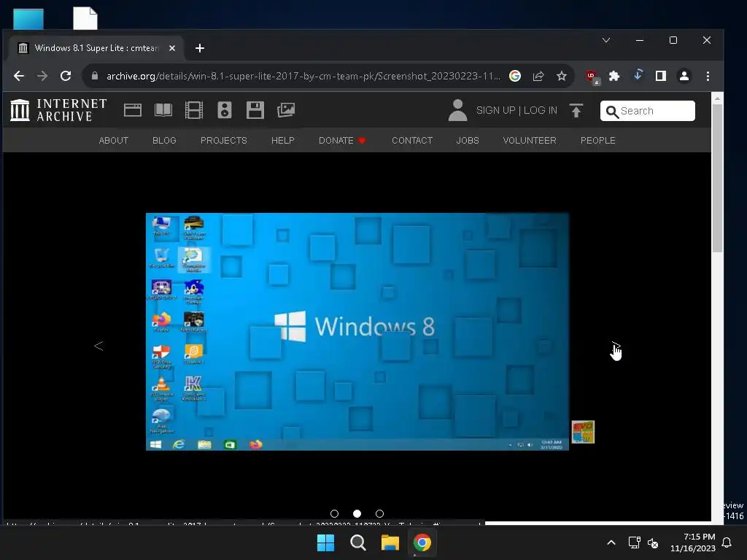This screenshot has width=747, height=560.
Task: Open taskbar Search
Action: [x=357, y=542]
